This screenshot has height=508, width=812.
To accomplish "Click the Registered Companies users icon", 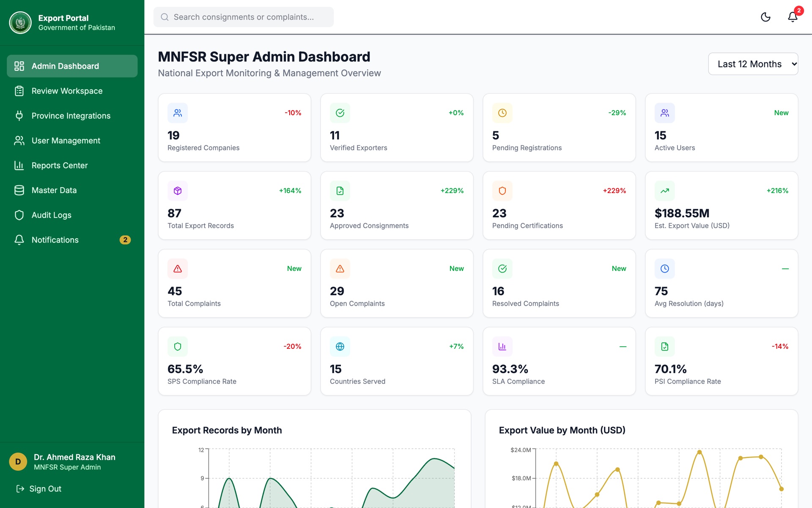I will click(x=178, y=113).
